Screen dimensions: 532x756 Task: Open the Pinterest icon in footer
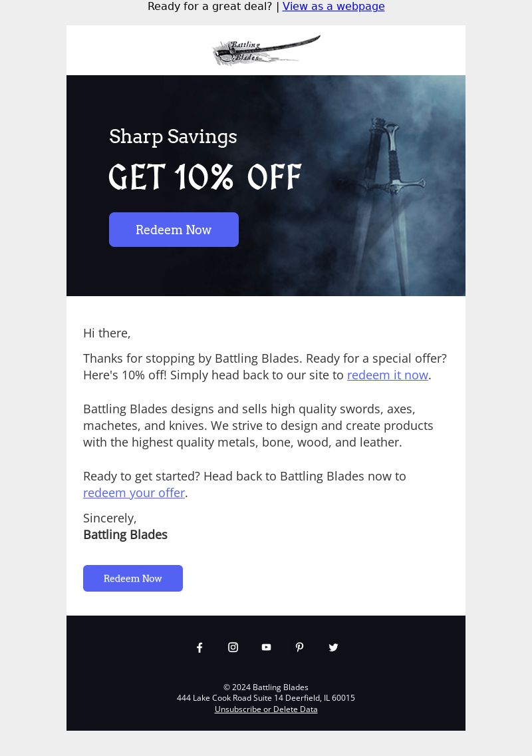pyautogui.click(x=299, y=647)
